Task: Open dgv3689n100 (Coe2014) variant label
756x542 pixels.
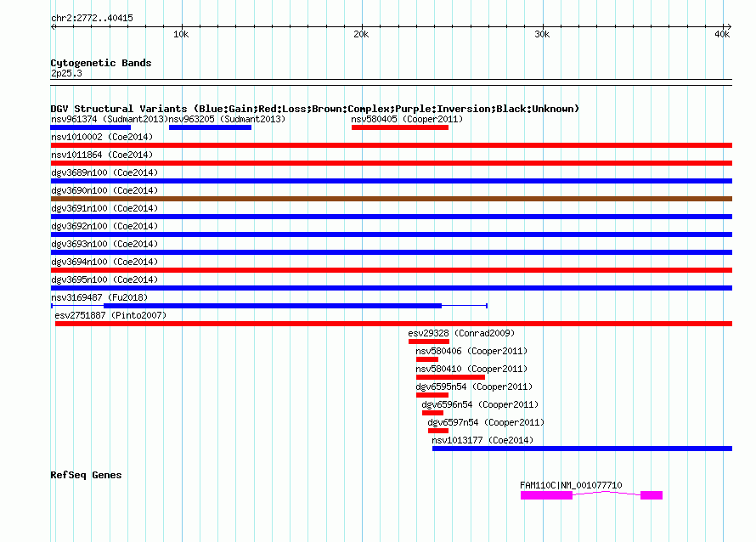Action: [x=104, y=172]
